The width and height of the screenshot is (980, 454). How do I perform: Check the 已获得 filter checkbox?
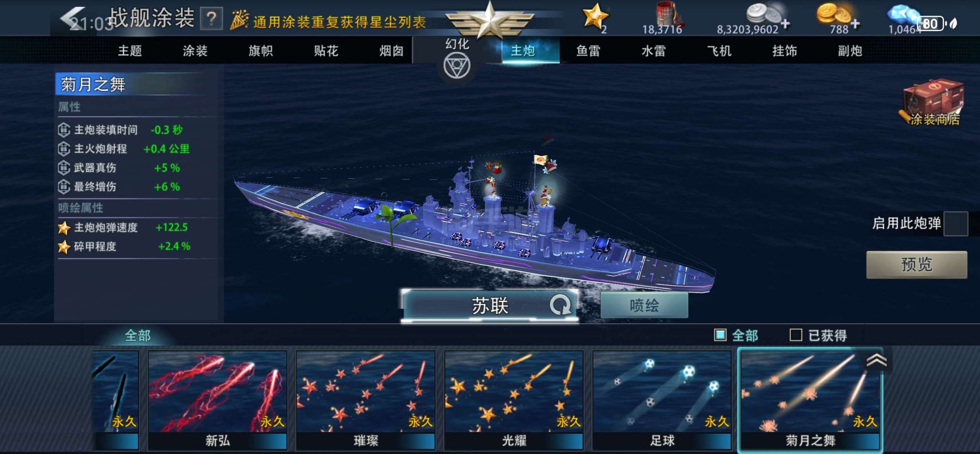tap(796, 335)
